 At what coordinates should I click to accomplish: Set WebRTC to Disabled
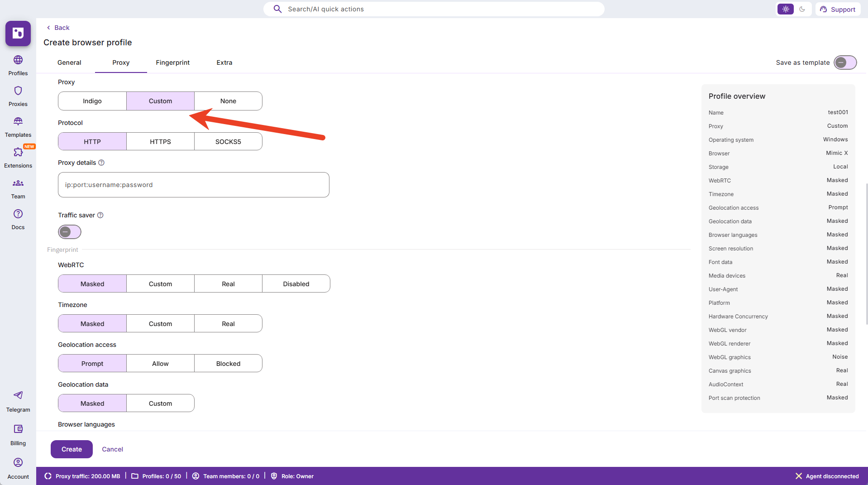pos(296,284)
